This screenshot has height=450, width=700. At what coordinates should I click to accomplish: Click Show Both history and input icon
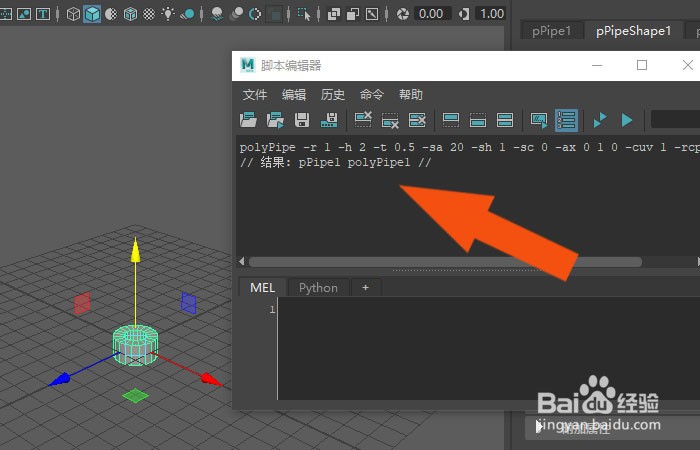(505, 120)
